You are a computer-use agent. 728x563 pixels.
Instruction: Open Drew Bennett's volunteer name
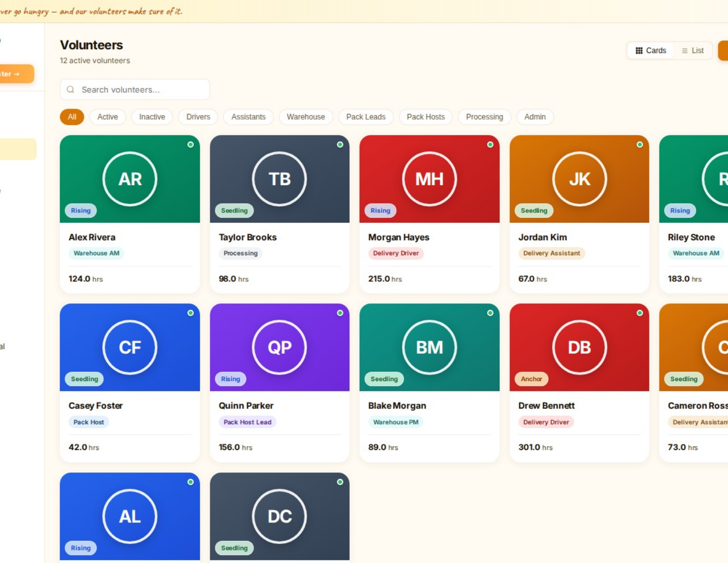(x=546, y=405)
